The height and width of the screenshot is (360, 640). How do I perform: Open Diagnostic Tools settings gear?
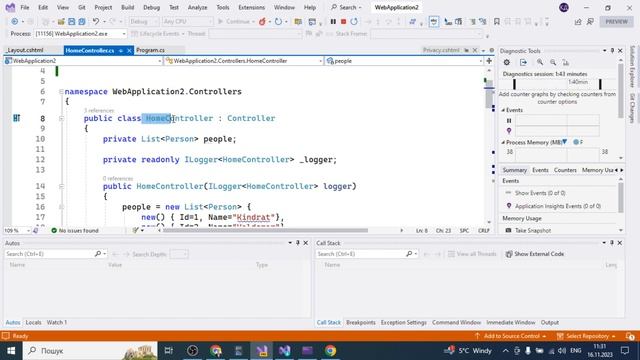pos(507,62)
